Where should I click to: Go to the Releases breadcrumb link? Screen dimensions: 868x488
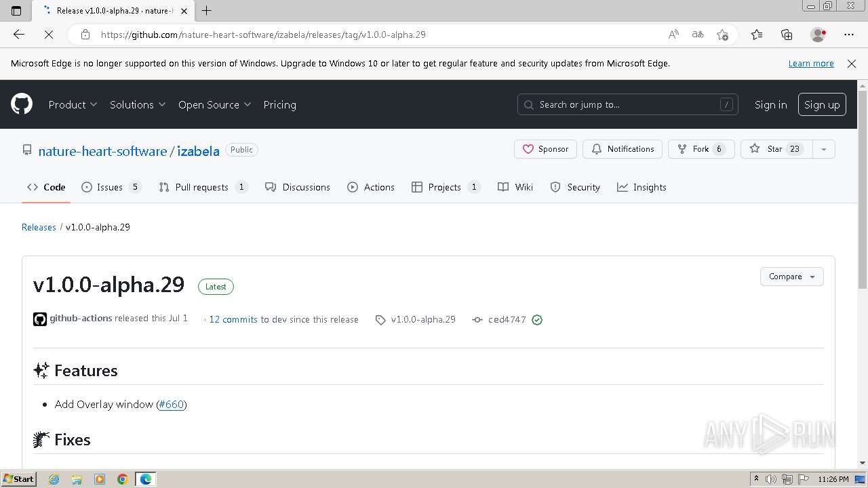pos(39,227)
